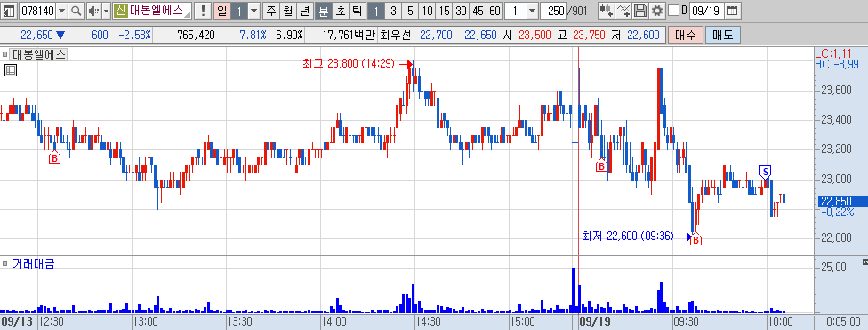The width and height of the screenshot is (868, 330).
Task: Click the small button at volume panel corner
Action: pyautogui.click(x=864, y=262)
